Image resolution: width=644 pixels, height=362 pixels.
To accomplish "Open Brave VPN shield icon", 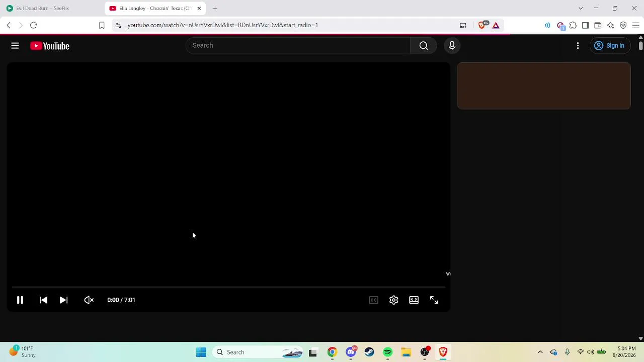I will pyautogui.click(x=623, y=25).
